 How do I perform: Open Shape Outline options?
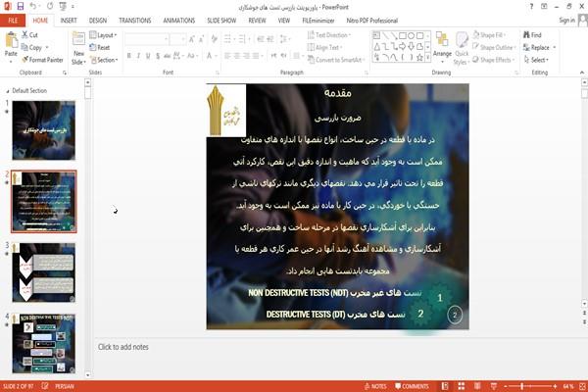(x=494, y=48)
